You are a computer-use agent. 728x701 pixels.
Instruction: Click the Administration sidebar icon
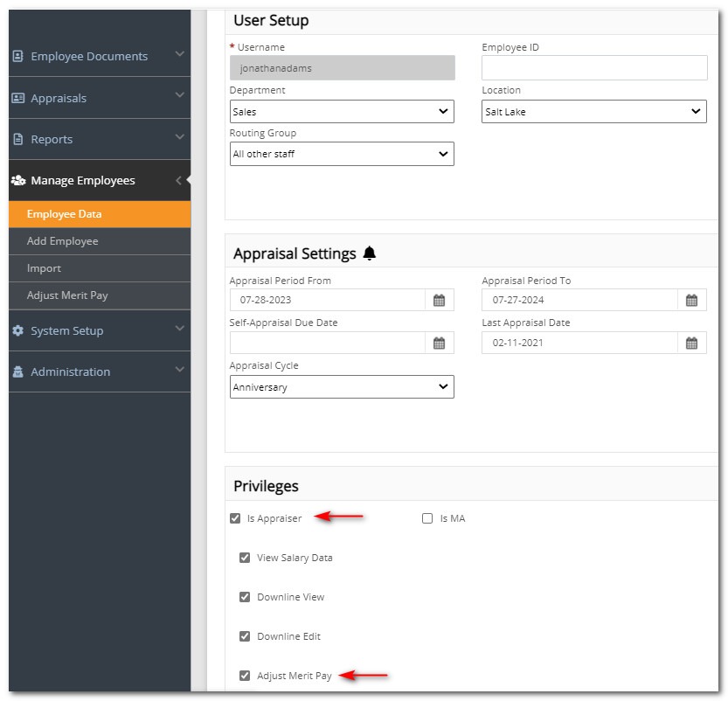click(x=18, y=371)
